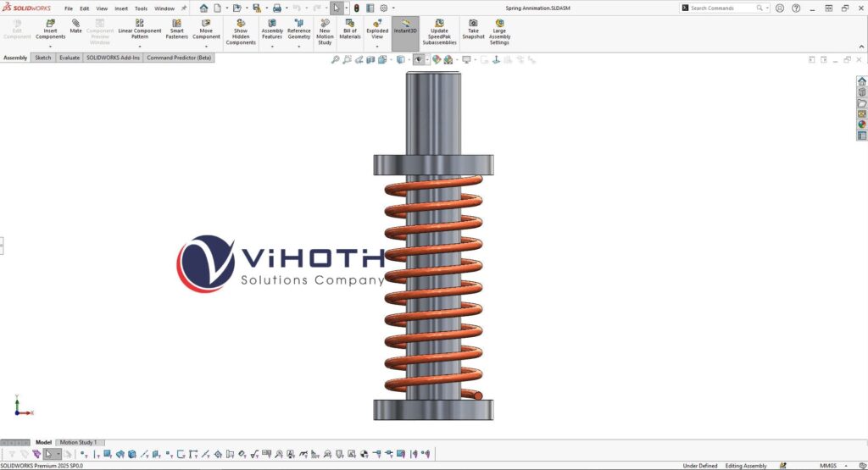Image resolution: width=868 pixels, height=470 pixels.
Task: Toggle Hide/Show Items eye button
Action: [419, 60]
